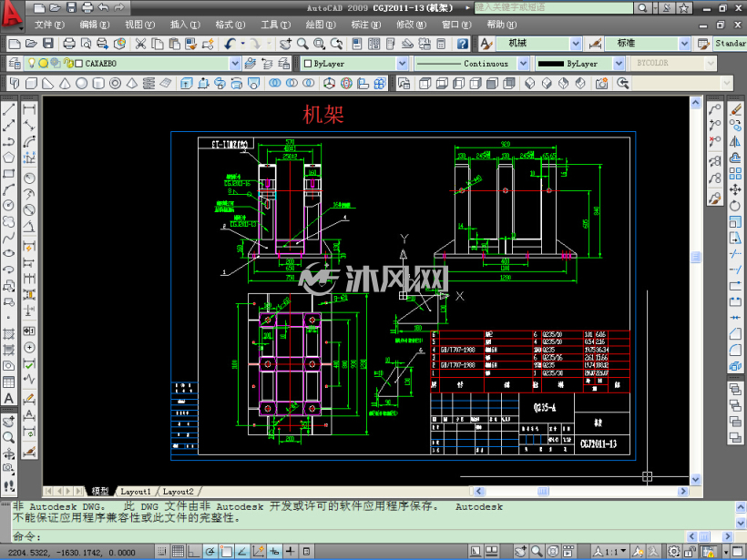Select the Line draw tool

point(8,109)
